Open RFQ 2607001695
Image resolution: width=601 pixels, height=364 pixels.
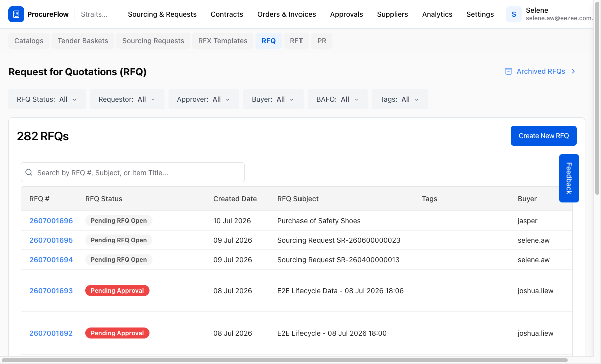tap(51, 240)
